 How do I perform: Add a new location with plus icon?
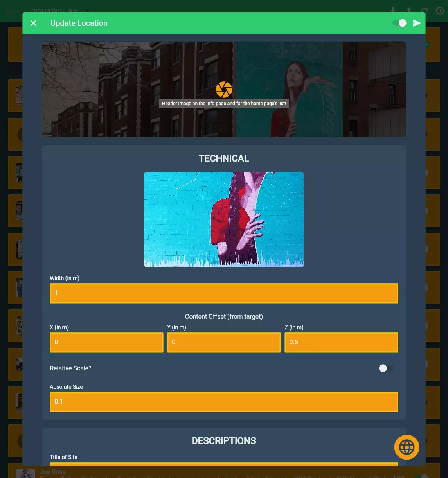(x=440, y=11)
